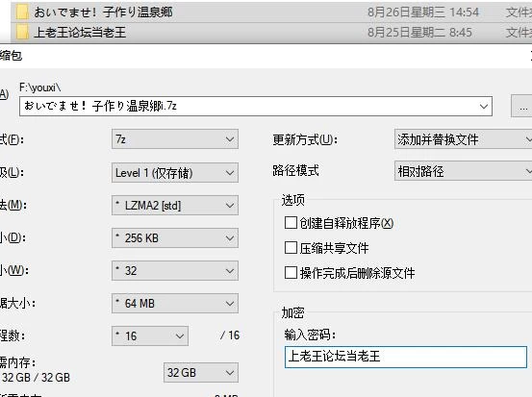The image size is (532, 397).
Task: Open dictionary size dropdown showing 256 KB
Action: tap(175, 238)
